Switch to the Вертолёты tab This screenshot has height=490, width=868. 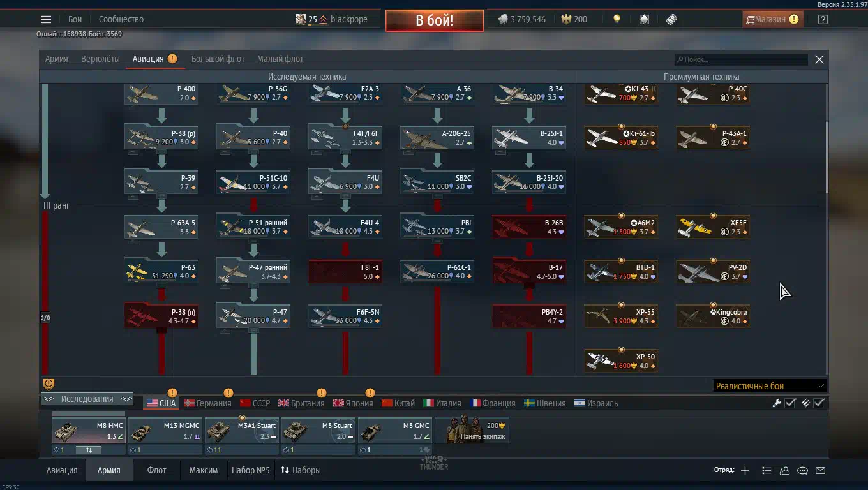[100, 59]
